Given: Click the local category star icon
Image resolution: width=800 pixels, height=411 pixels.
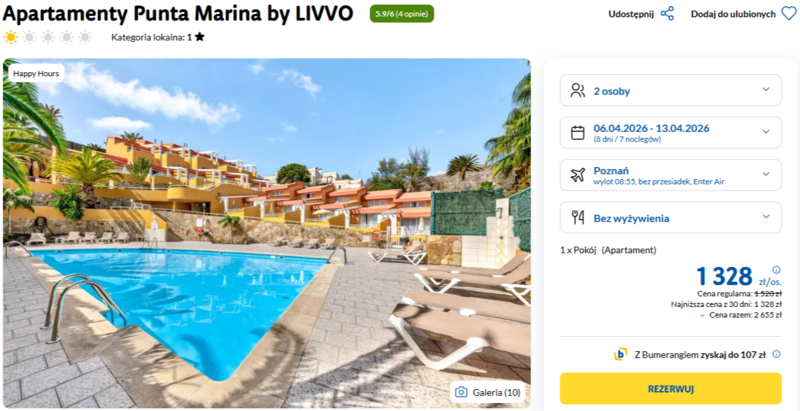Looking at the screenshot, I should 199,37.
